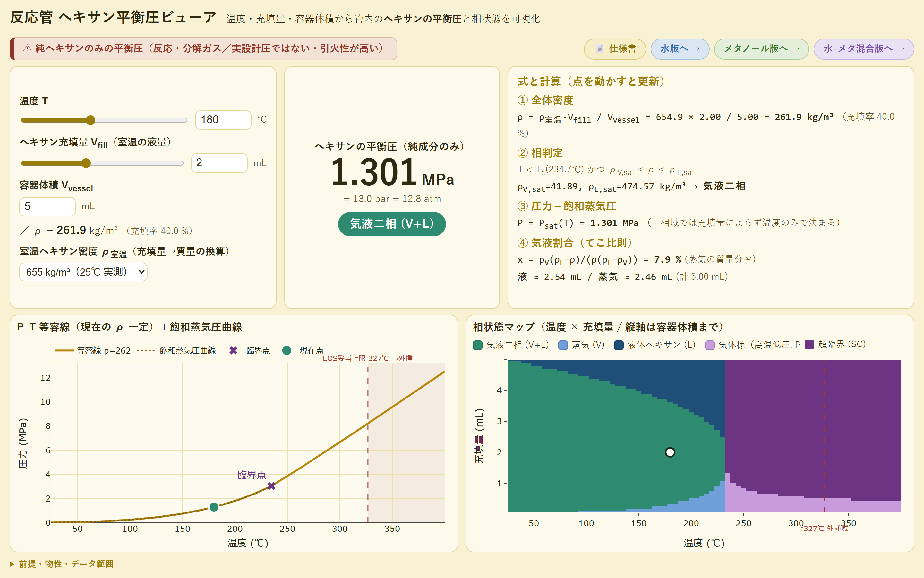This screenshot has height=578, width=924.
Task: Click the 相状態マップ panel title
Action: 598,327
